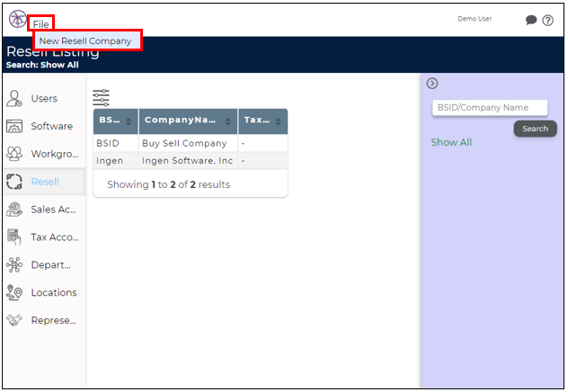Click the Show All link
This screenshot has width=568, height=392.
point(451,142)
